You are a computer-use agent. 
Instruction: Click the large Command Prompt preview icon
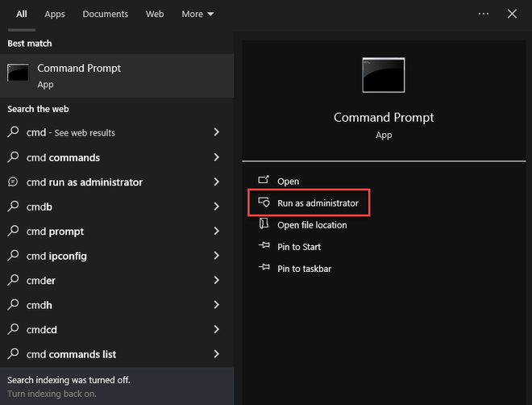(384, 75)
